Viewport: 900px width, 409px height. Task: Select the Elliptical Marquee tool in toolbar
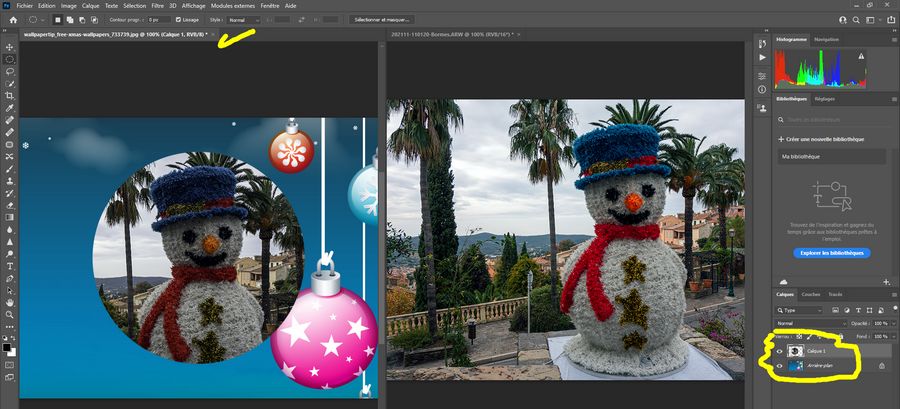tap(10, 59)
